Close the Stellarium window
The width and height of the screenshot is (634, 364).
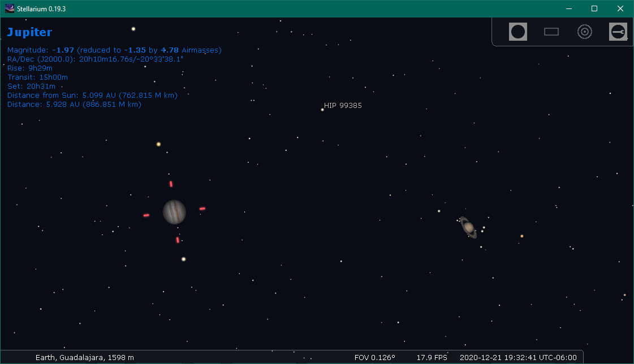pos(620,8)
